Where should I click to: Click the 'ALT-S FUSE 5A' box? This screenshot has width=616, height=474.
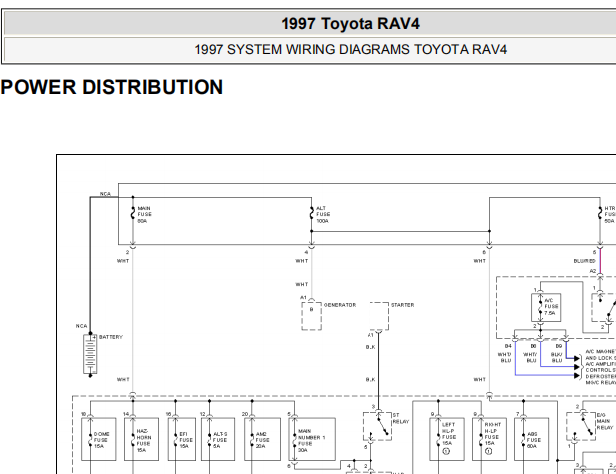tap(218, 439)
